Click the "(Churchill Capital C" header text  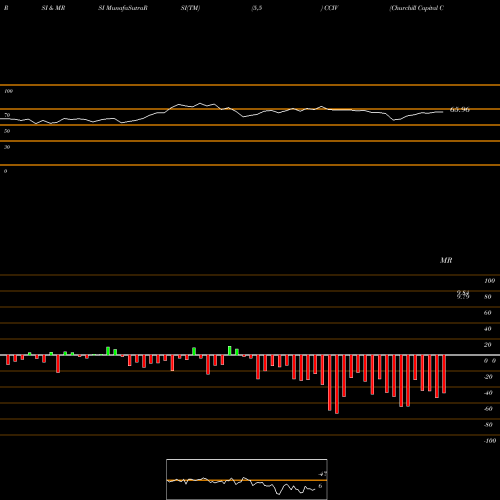[x=417, y=8]
